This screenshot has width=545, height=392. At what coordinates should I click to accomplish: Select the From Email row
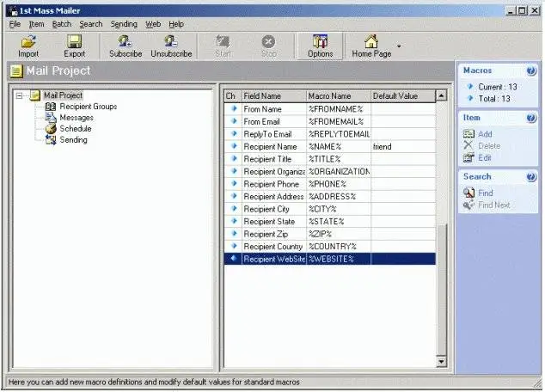point(329,121)
